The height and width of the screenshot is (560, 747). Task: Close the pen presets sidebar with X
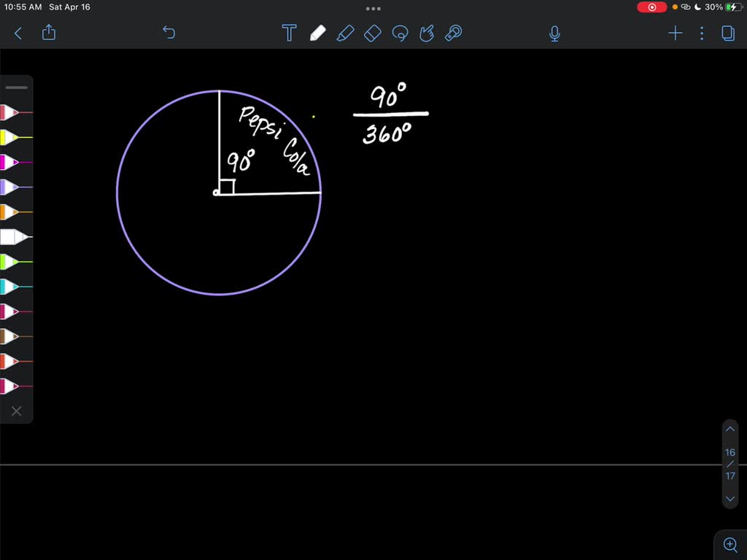coord(16,411)
